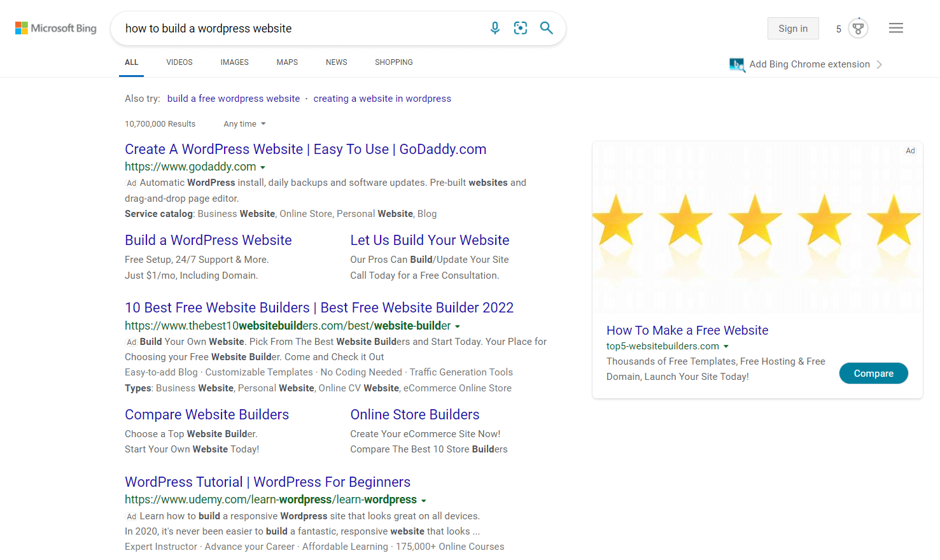Open the hamburger menu in the top right
This screenshot has width=940, height=560.
coord(895,27)
